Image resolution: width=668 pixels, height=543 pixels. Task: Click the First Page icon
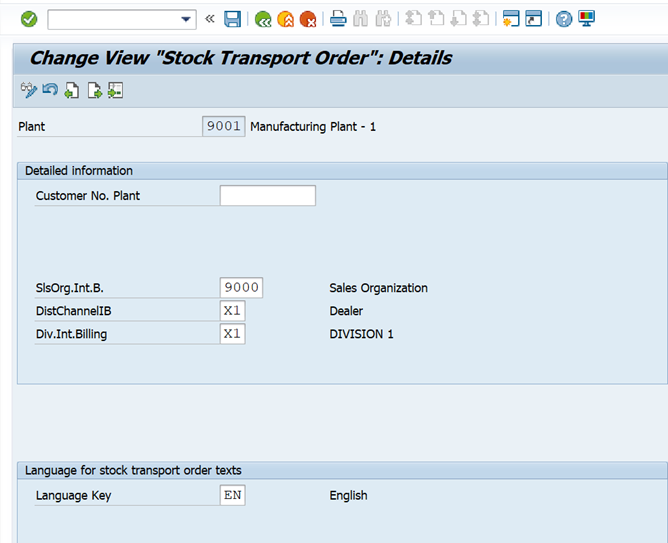tap(413, 19)
